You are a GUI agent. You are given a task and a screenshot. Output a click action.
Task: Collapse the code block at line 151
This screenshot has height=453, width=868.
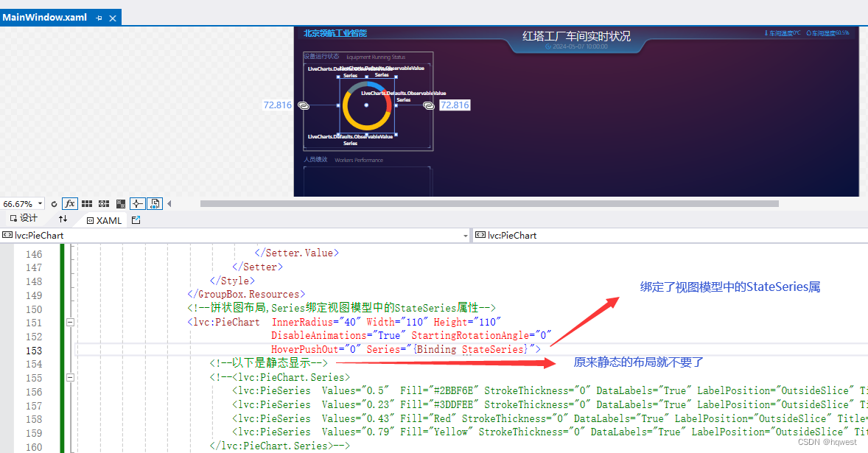[x=70, y=322]
